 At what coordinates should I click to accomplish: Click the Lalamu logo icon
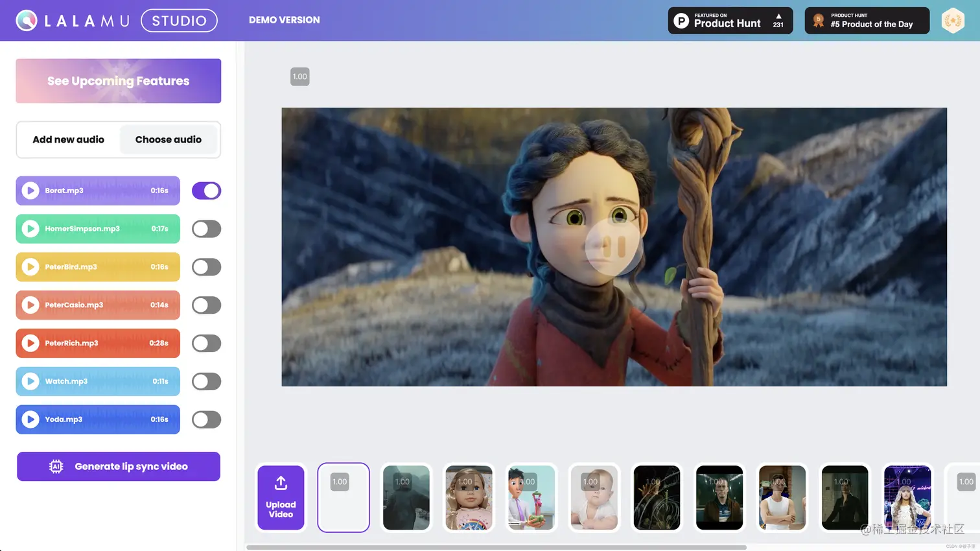(27, 21)
